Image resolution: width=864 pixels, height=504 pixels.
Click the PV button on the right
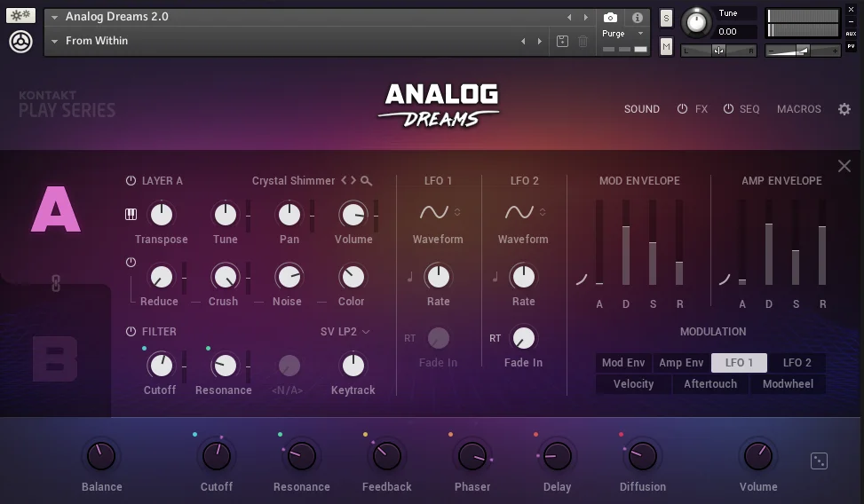point(851,46)
